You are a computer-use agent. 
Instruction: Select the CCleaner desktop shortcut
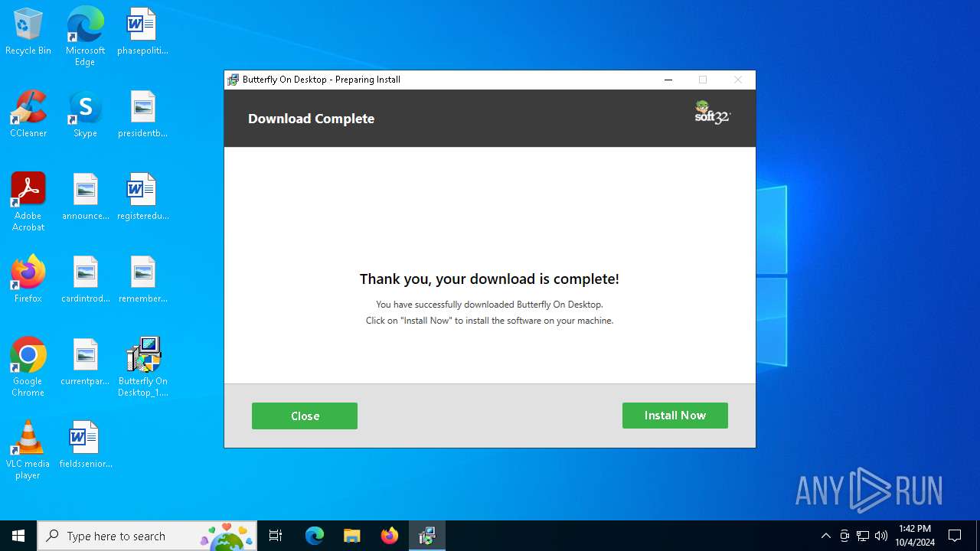(x=28, y=115)
